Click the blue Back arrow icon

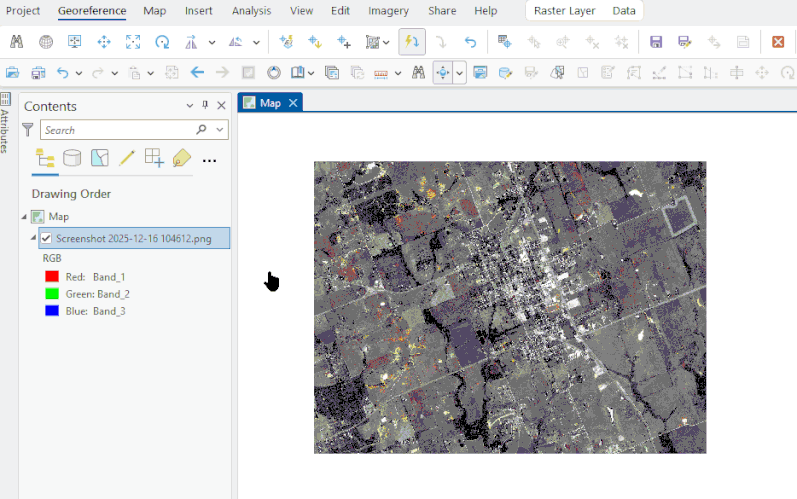(x=197, y=73)
